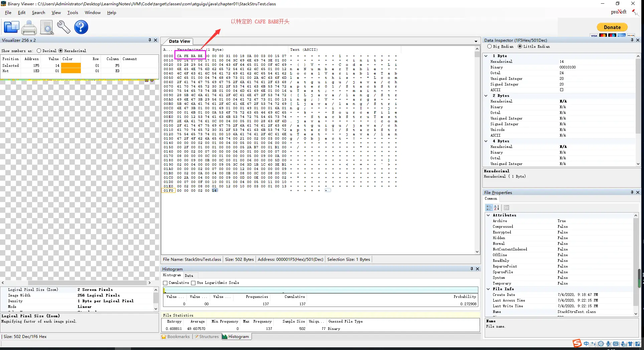Viewport: 644px width, 350px height.
Task: Click the Sogou emoji smiley icon
Action: click(601, 344)
